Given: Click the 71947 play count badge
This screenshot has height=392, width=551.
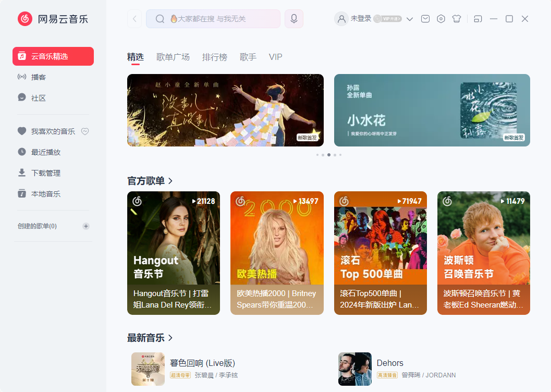Looking at the screenshot, I should coord(409,201).
